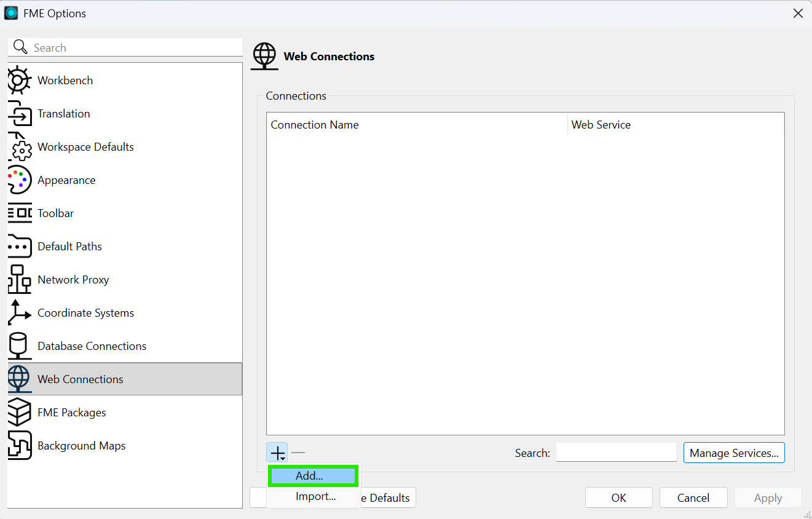The width and height of the screenshot is (812, 519).
Task: Click the Translation arrow icon
Action: point(19,114)
